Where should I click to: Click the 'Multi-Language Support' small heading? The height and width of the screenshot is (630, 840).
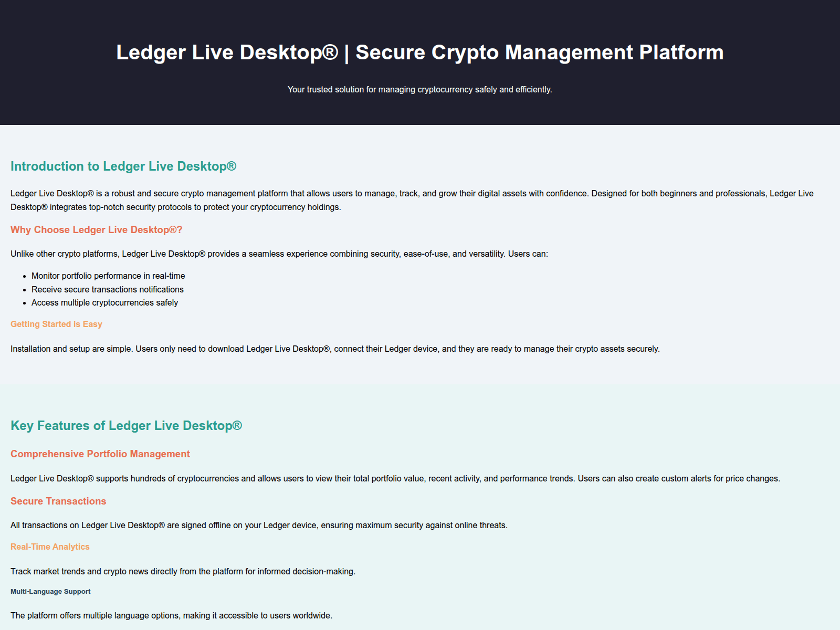tap(50, 592)
